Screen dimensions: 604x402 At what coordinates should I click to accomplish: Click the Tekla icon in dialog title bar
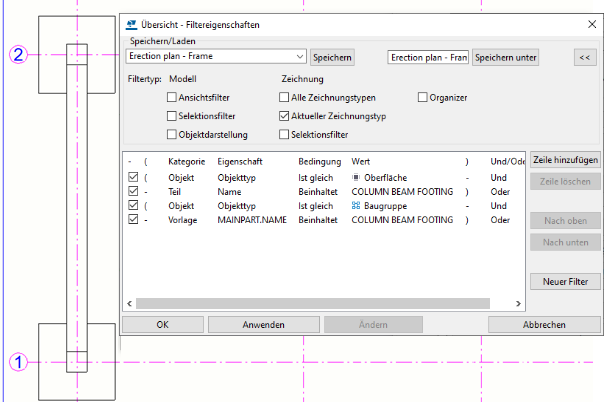tap(133, 21)
